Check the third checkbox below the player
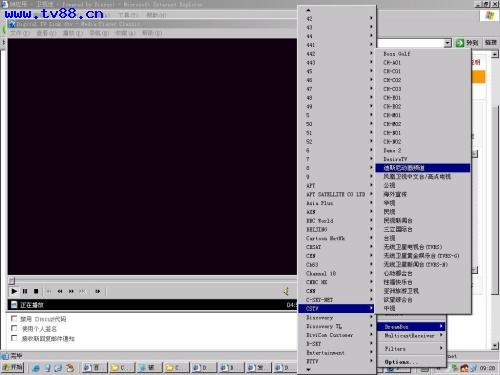 click(x=14, y=338)
